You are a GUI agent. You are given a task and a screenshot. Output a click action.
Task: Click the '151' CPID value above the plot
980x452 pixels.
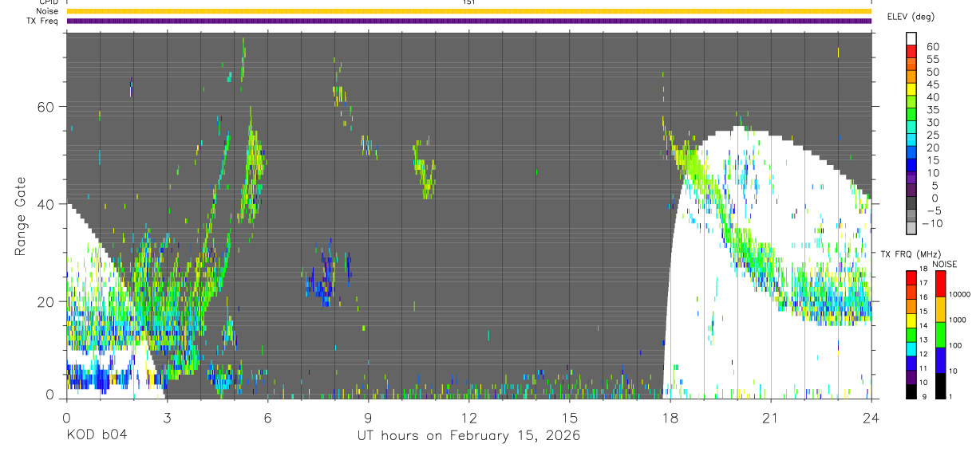469,2
